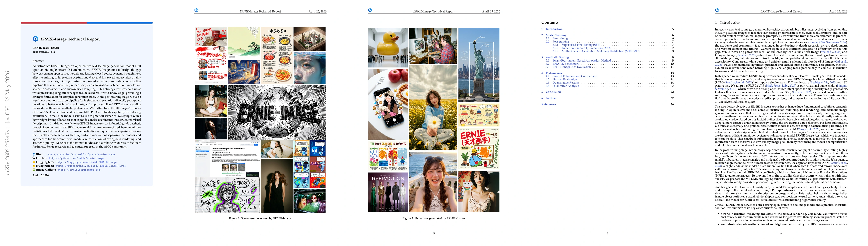Viewport: 868px width, 246px height.
Task: Click the ERNIE logo in page 2 header
Action: click(x=197, y=10)
